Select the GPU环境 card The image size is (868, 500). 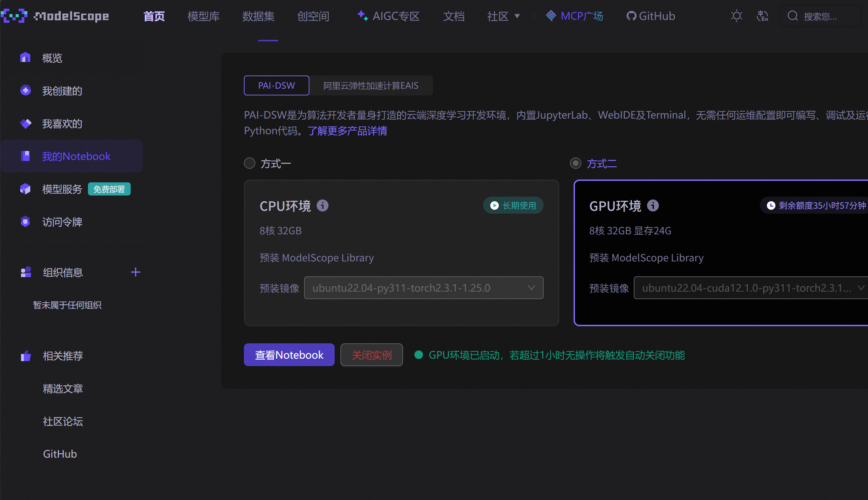point(721,253)
